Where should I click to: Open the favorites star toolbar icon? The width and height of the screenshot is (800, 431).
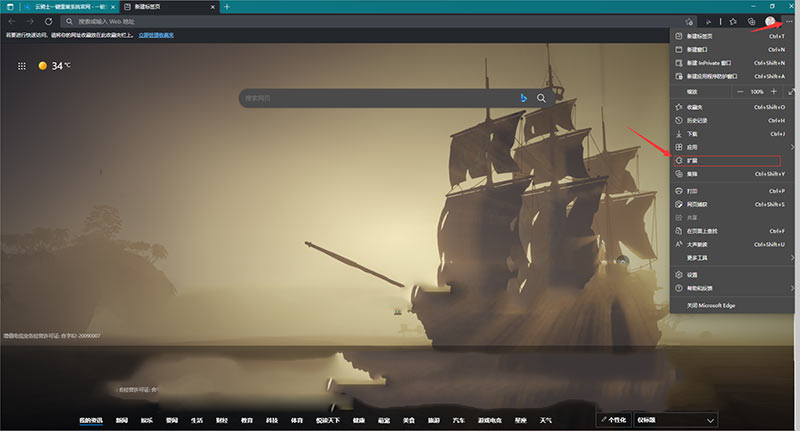point(733,21)
